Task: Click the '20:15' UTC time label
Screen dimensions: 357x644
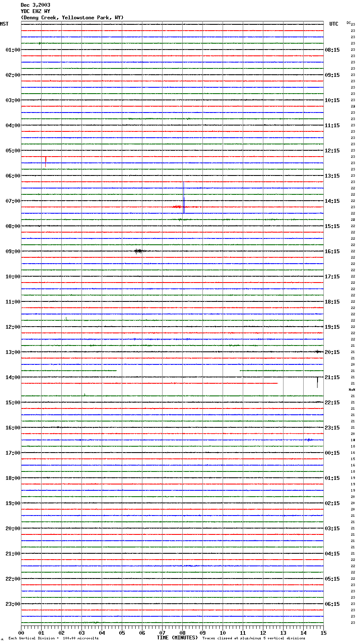Action: coord(332,352)
